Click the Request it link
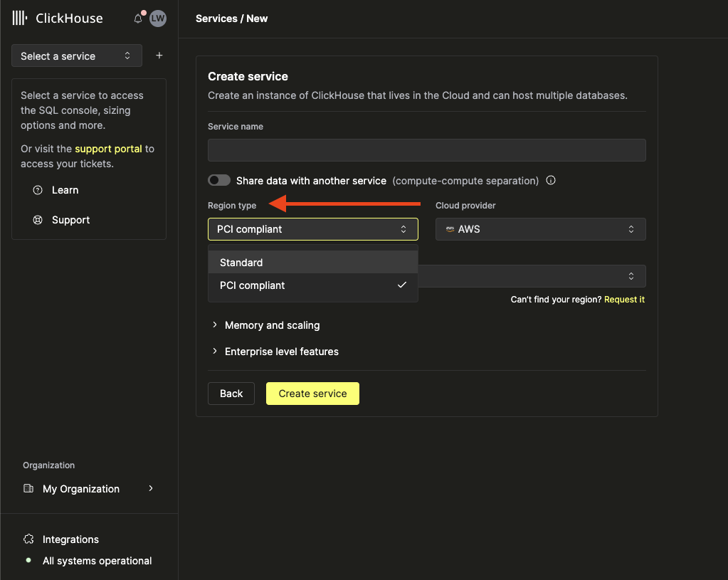Image resolution: width=728 pixels, height=580 pixels. [x=624, y=300]
